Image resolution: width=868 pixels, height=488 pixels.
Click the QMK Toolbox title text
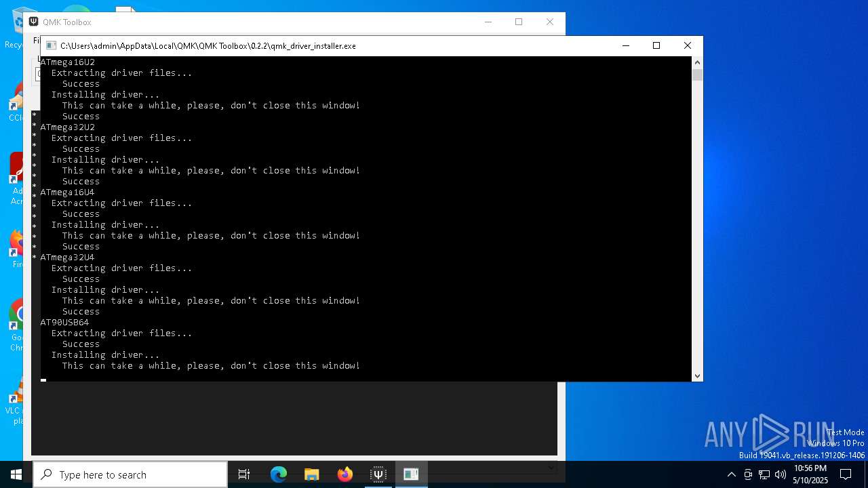67,22
